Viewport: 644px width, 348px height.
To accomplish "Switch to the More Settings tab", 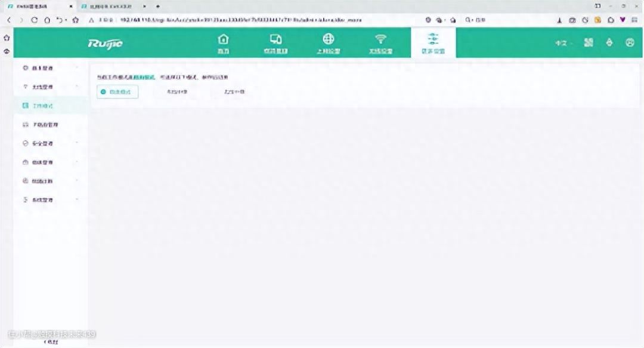I will (433, 43).
